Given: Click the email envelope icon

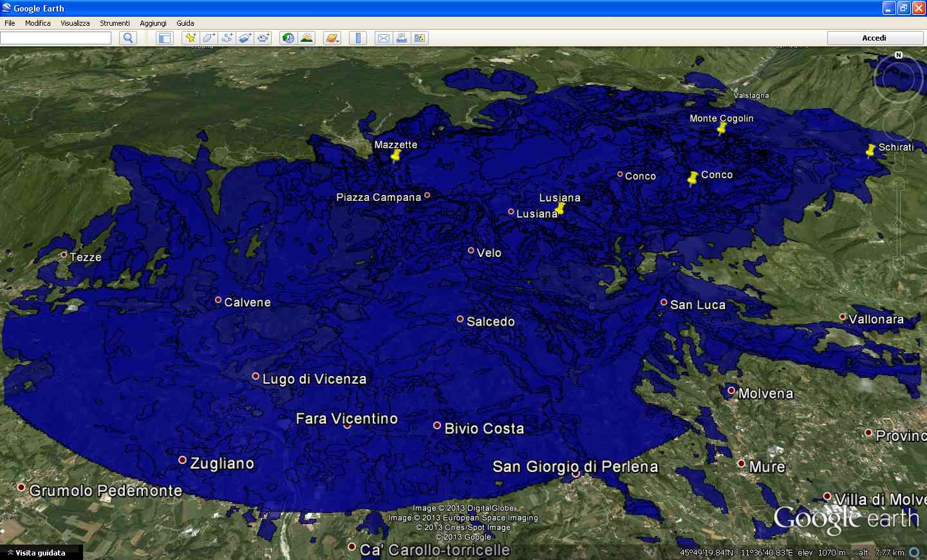Looking at the screenshot, I should [x=384, y=38].
